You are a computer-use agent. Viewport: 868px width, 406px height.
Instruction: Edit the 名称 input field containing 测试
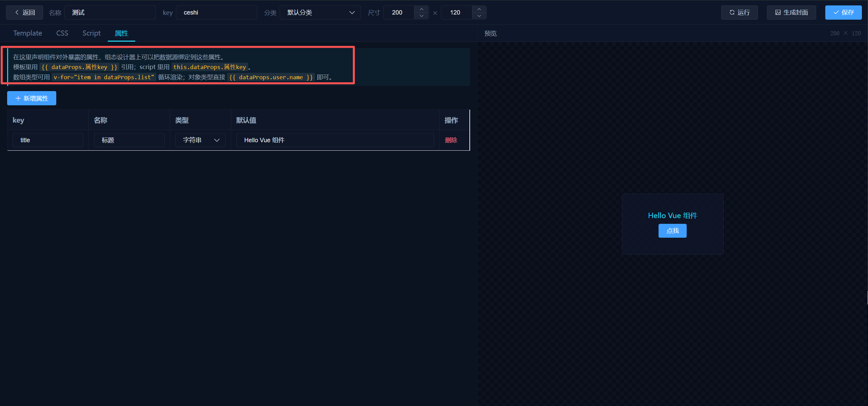tap(110, 13)
